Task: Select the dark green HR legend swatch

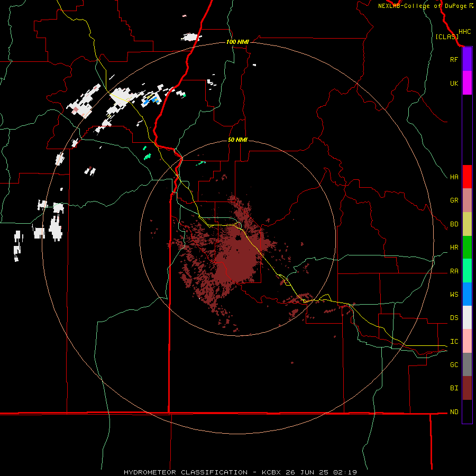Action: 467,248
